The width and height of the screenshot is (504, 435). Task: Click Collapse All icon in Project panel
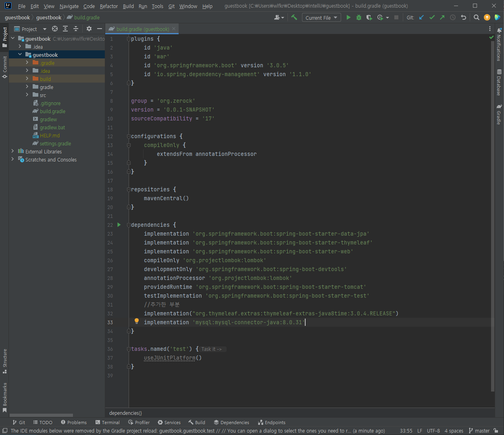[x=76, y=29]
